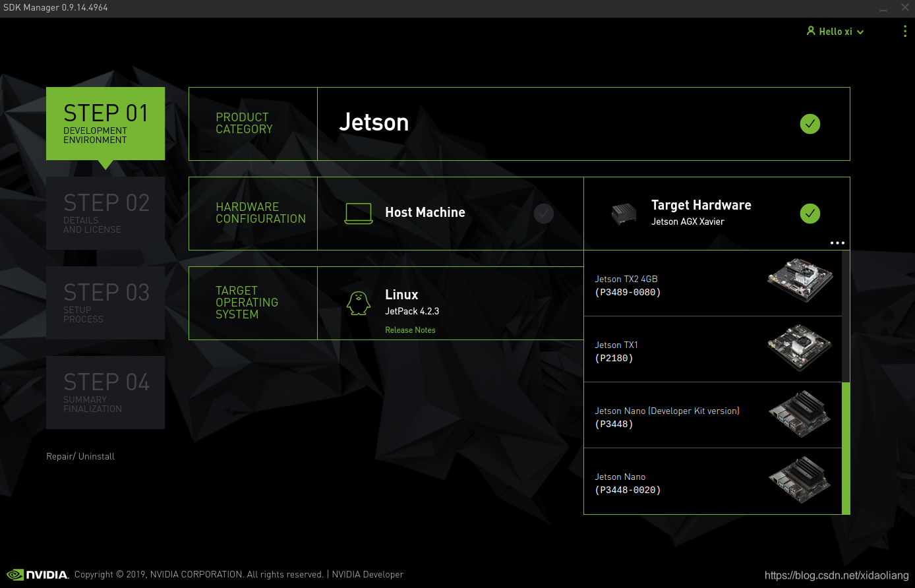Toggle the Product Category green checkmark
The height and width of the screenshot is (588, 915).
[x=810, y=124]
